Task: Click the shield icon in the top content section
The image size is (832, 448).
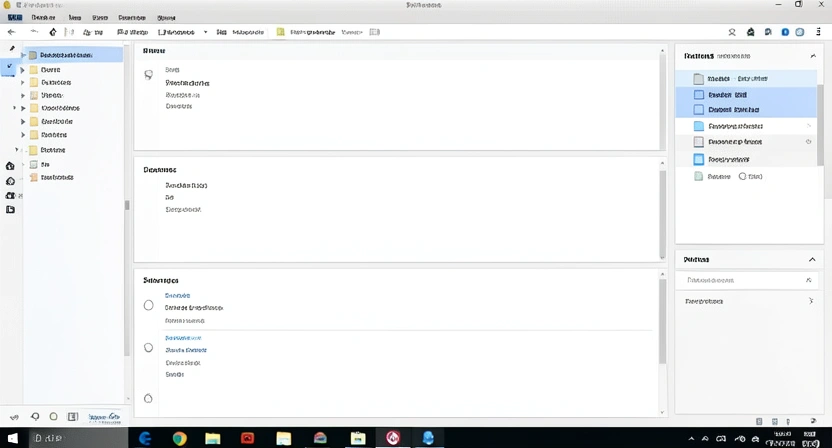Action: (149, 75)
